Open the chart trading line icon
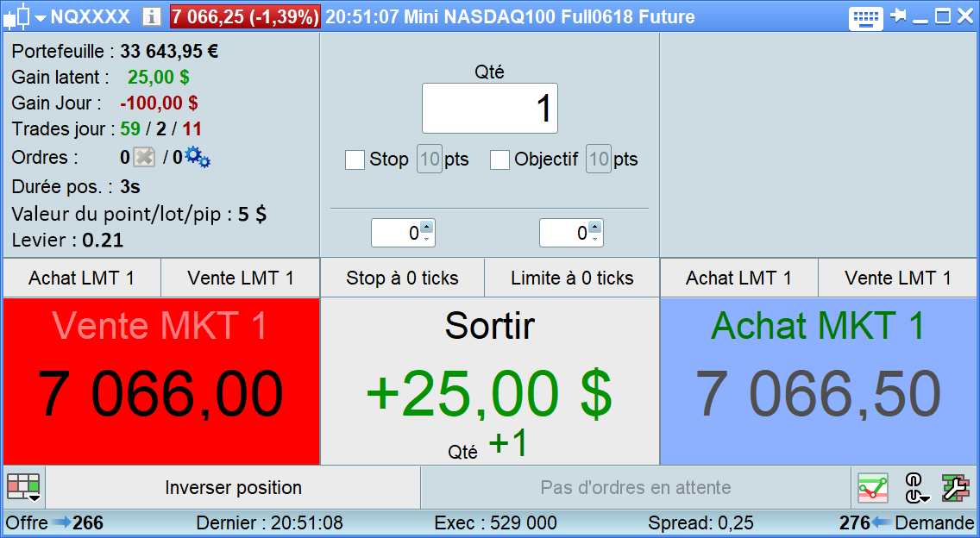This screenshot has height=538, width=980. pos(873,488)
